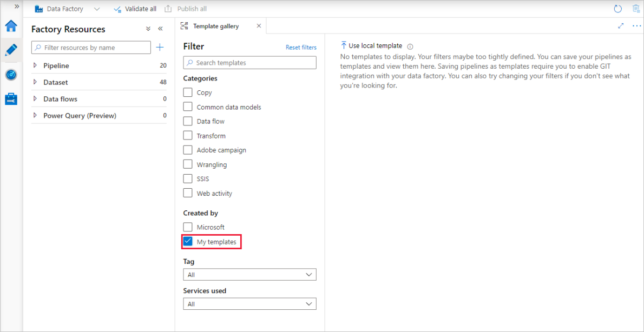Collapse the Factory Resources panel
The width and height of the screenshot is (644, 332).
tap(160, 29)
